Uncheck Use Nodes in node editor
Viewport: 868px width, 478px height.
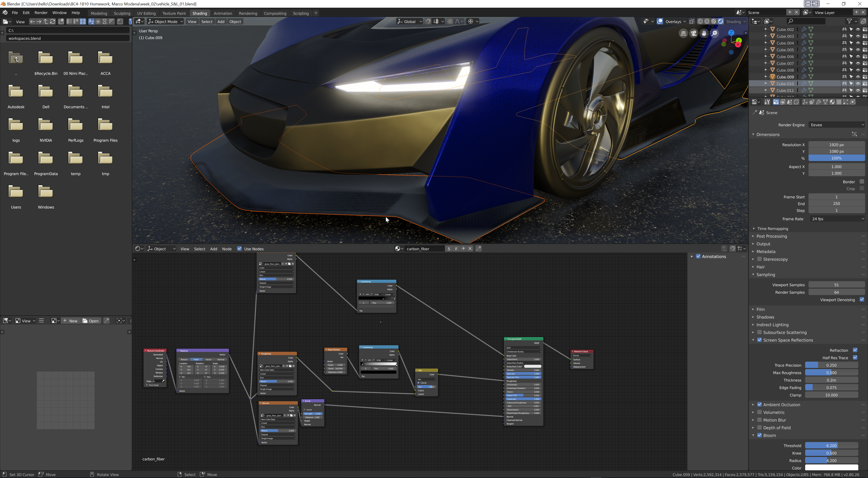tap(239, 248)
